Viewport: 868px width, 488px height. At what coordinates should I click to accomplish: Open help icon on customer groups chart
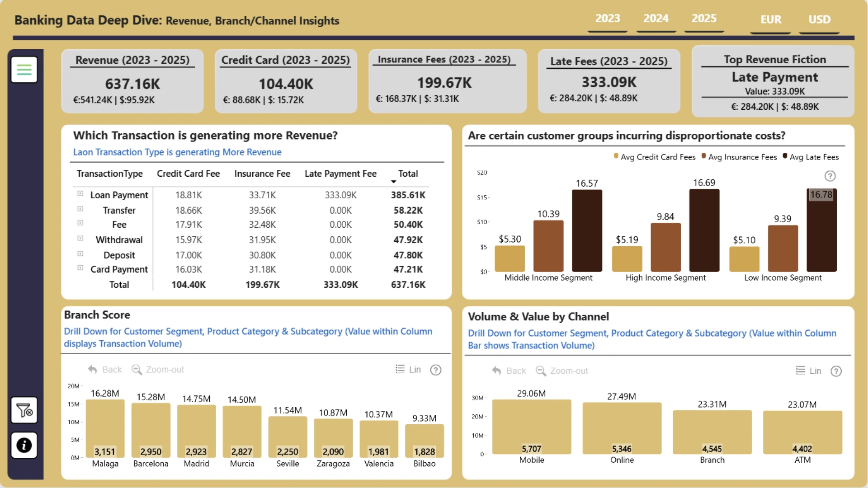point(830,176)
